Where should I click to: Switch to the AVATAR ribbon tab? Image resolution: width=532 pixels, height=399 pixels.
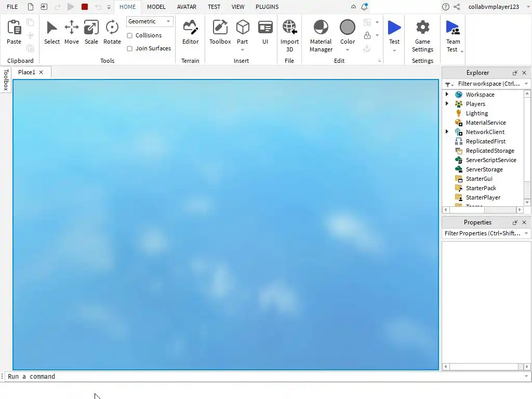pyautogui.click(x=187, y=7)
